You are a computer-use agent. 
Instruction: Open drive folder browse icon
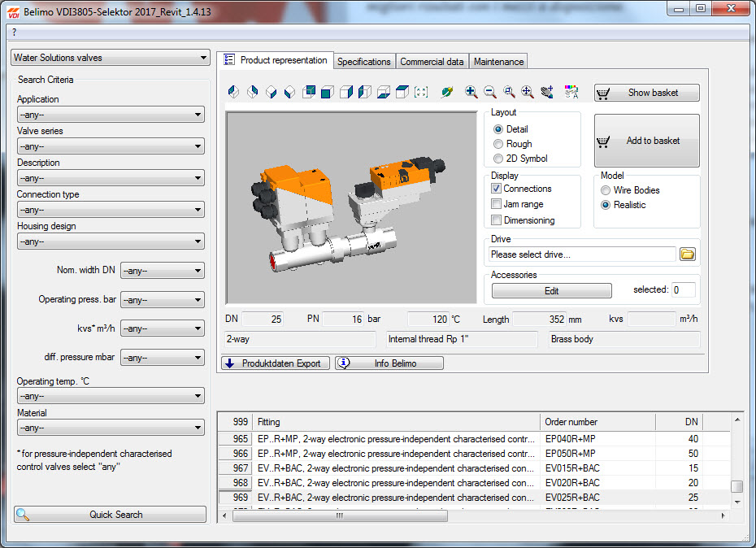(688, 254)
